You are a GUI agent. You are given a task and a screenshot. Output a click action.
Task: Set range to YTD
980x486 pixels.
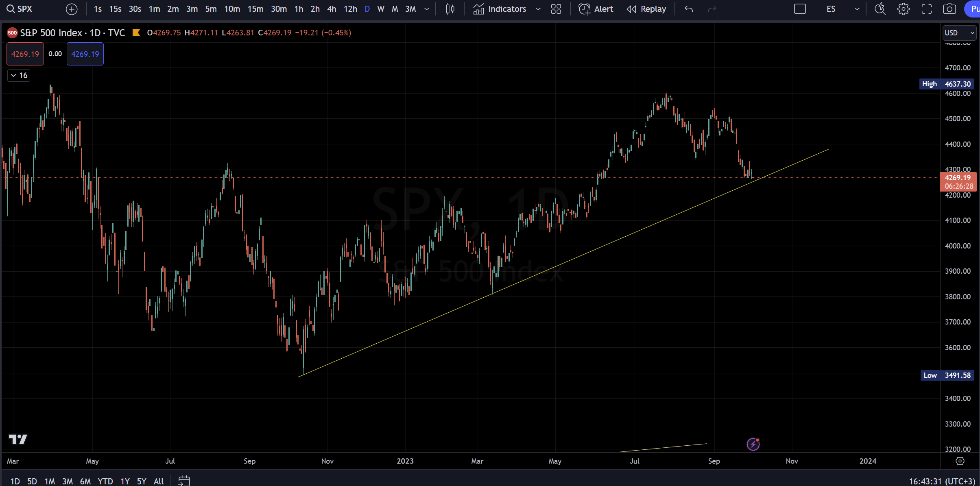[105, 481]
